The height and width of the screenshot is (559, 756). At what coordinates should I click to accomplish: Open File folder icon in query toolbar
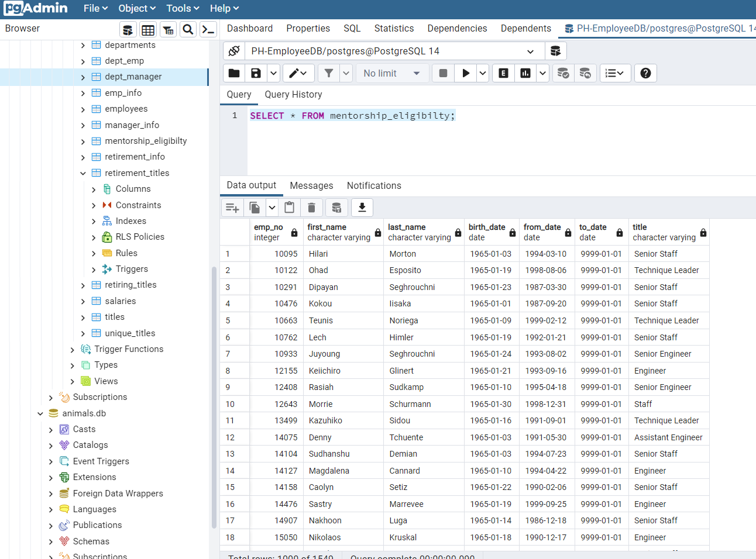[234, 73]
